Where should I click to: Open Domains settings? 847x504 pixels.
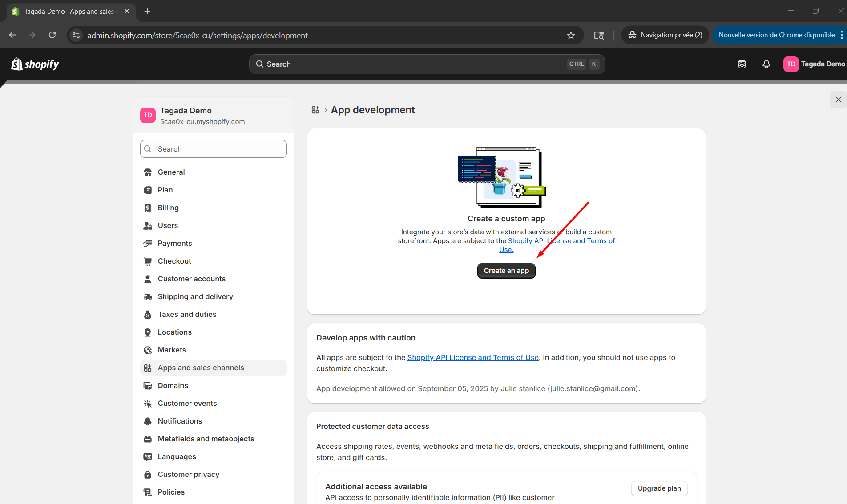214,385
